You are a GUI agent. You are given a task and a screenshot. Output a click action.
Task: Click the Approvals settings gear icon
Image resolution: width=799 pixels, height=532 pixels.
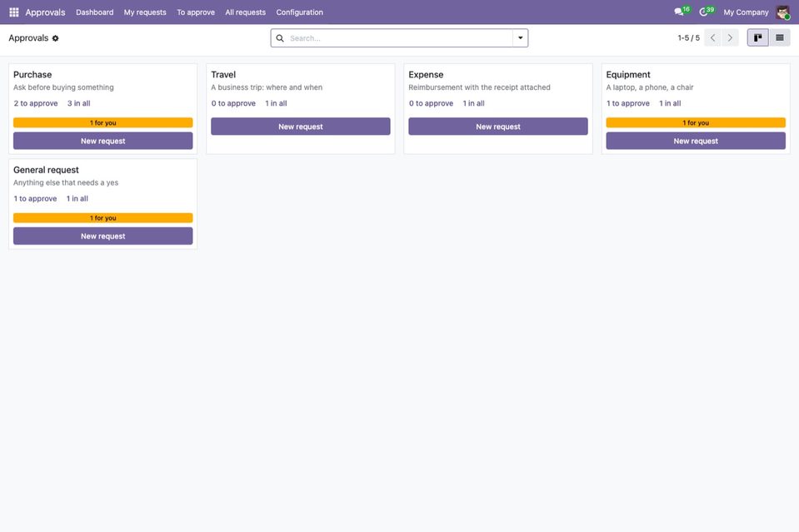(56, 38)
